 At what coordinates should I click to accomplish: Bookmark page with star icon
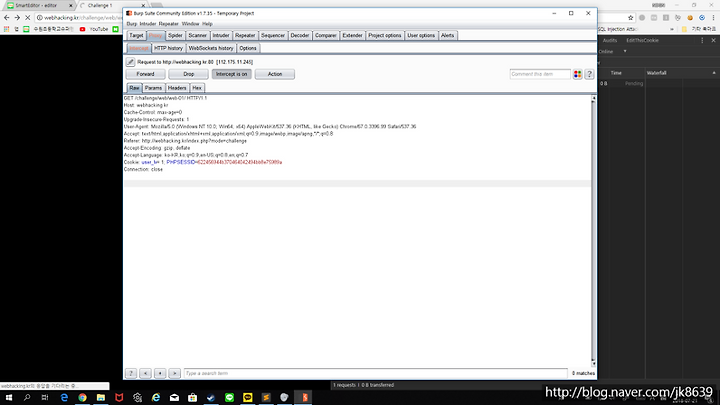pos(630,17)
